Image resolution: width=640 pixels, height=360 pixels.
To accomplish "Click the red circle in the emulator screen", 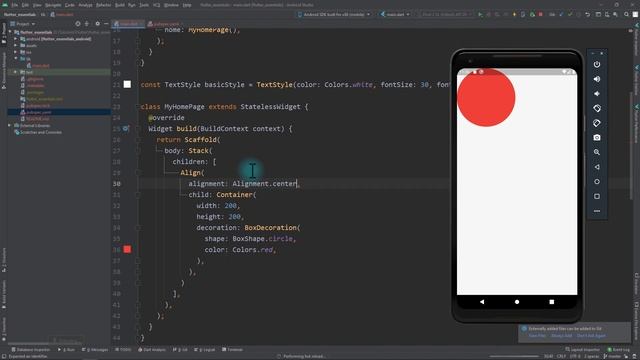I will pos(486,98).
